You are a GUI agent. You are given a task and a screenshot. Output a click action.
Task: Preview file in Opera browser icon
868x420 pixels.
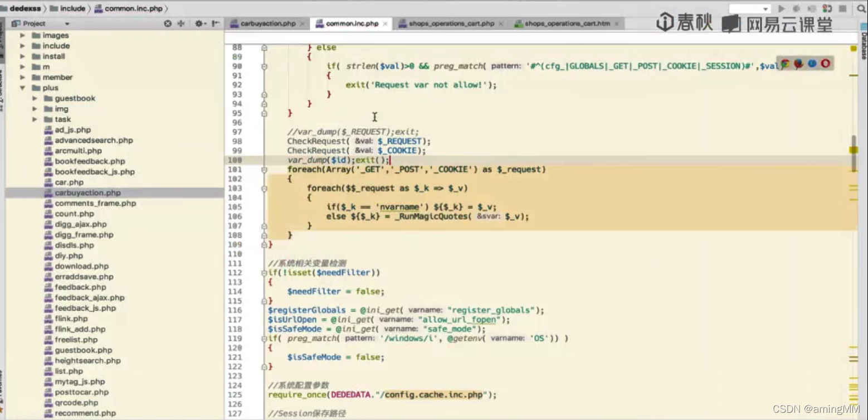(826, 64)
